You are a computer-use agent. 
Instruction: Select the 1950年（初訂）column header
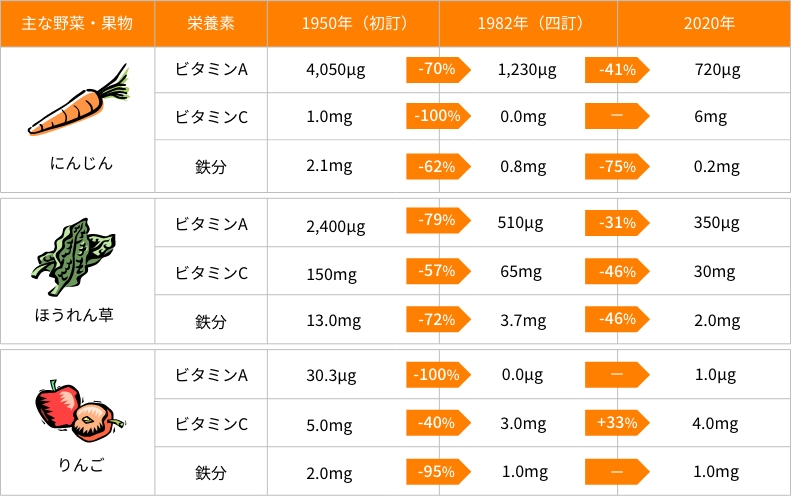(353, 24)
